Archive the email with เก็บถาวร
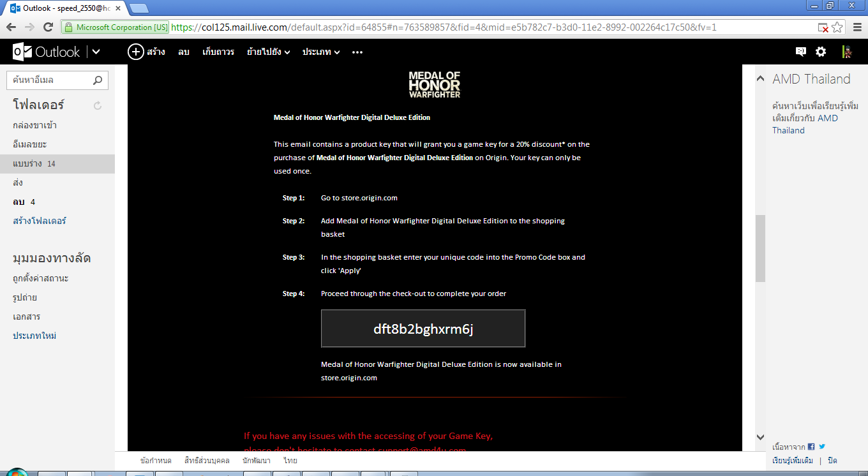The width and height of the screenshot is (868, 476). pyautogui.click(x=218, y=52)
